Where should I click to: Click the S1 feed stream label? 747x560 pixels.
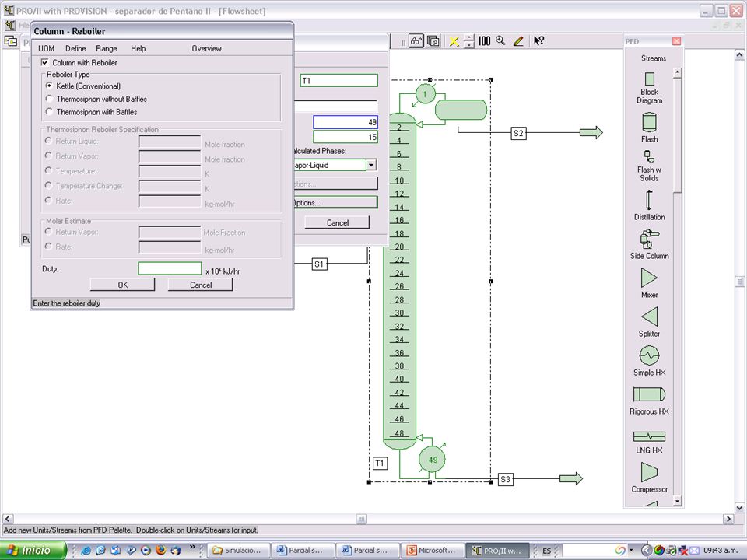click(x=319, y=264)
